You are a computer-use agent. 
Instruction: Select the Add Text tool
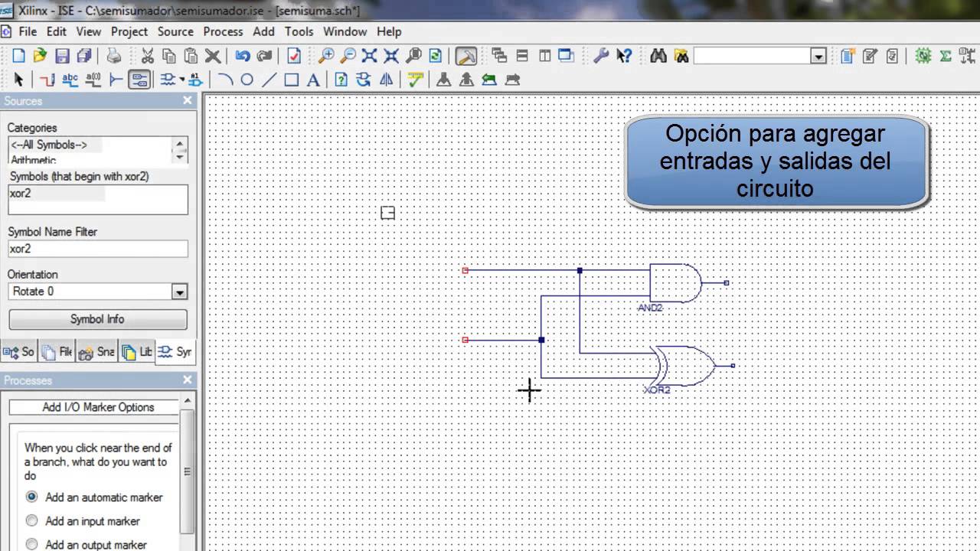313,80
